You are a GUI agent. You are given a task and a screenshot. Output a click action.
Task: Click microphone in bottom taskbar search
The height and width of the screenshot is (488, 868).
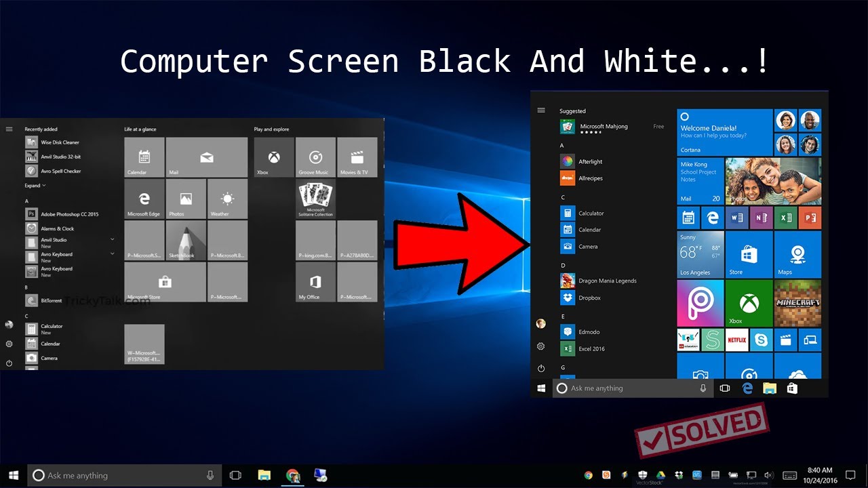pyautogui.click(x=210, y=475)
